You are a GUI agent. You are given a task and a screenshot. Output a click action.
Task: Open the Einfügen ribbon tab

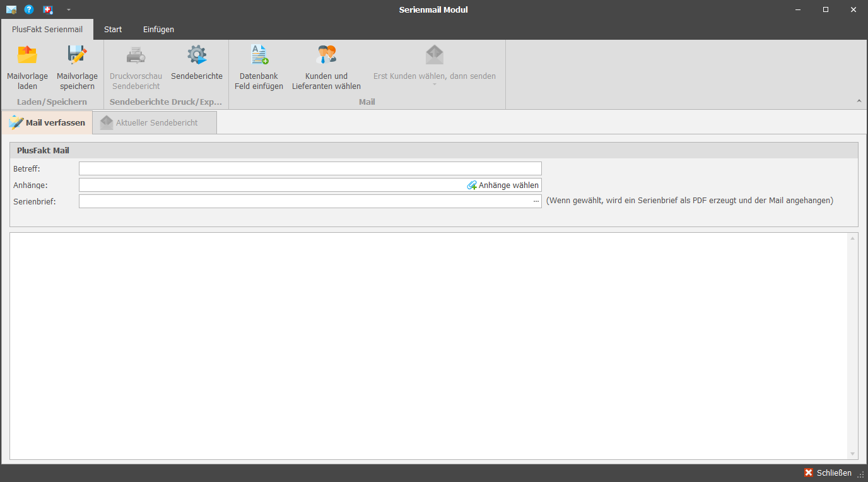coord(158,30)
